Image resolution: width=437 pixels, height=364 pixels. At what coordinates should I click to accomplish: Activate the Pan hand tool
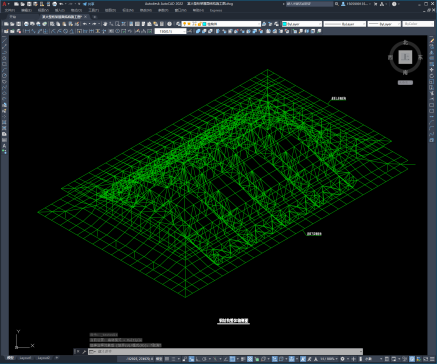(x=105, y=24)
